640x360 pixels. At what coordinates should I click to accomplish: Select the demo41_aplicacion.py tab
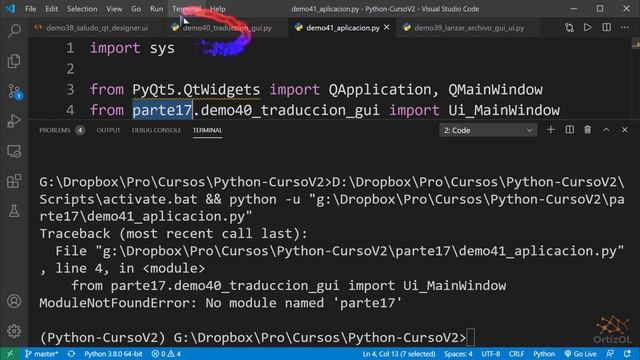click(342, 28)
